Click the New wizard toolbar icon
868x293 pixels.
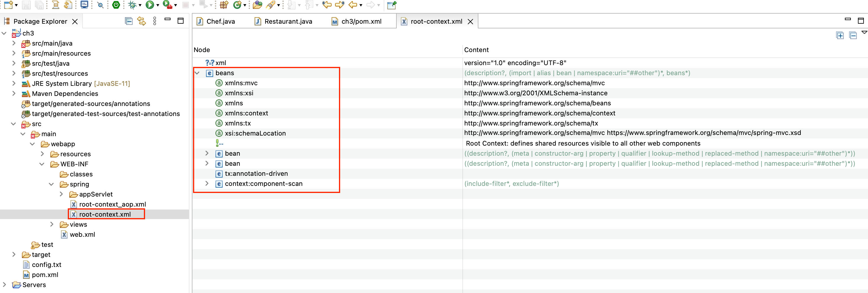8,5
